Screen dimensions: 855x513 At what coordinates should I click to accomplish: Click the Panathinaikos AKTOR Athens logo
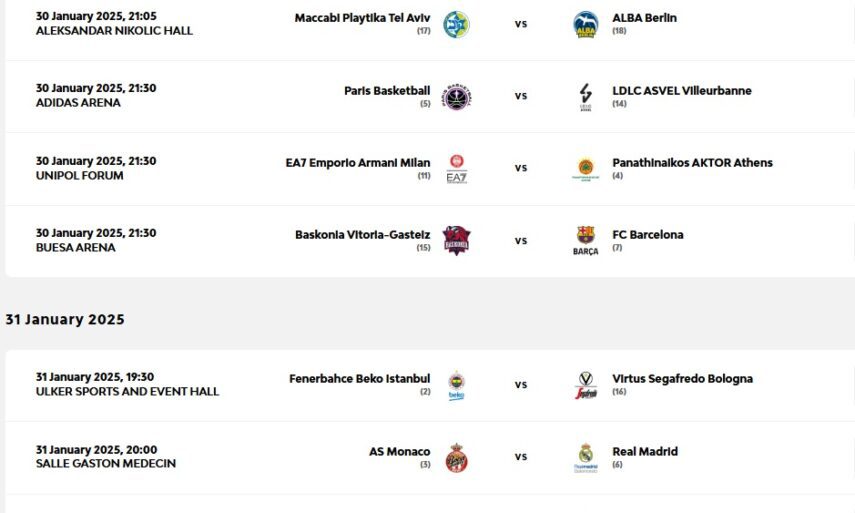[585, 168]
